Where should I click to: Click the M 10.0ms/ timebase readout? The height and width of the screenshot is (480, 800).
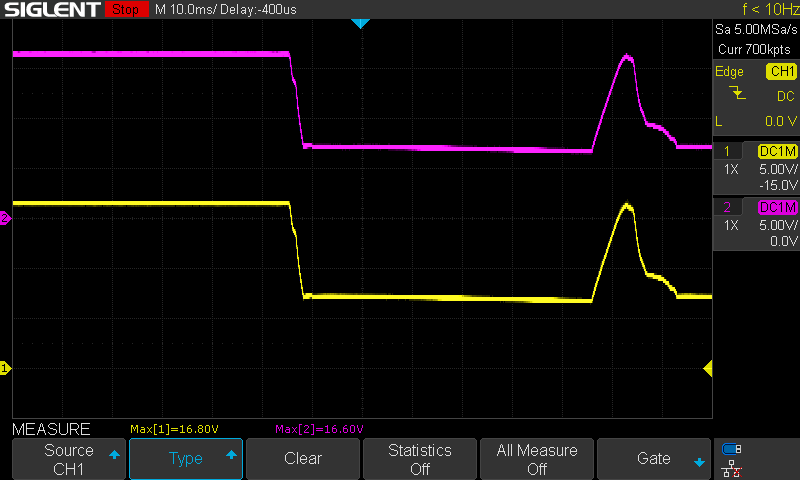(186, 9)
